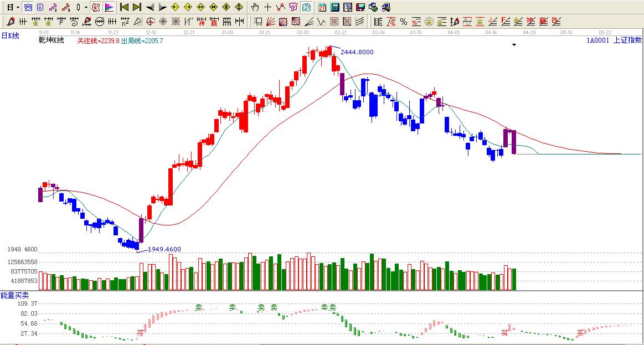
Task: Jump to first bar with skip-start arrow
Action: pos(125,7)
